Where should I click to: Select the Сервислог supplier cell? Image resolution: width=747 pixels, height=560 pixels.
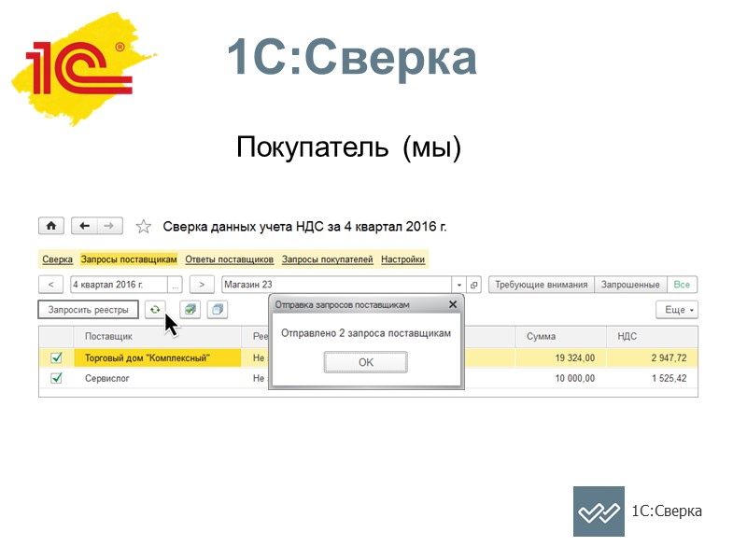pos(157,378)
